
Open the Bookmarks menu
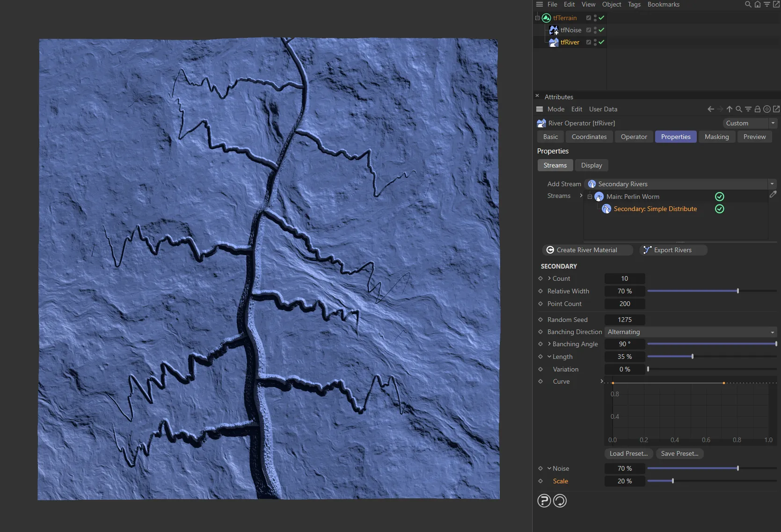click(663, 4)
